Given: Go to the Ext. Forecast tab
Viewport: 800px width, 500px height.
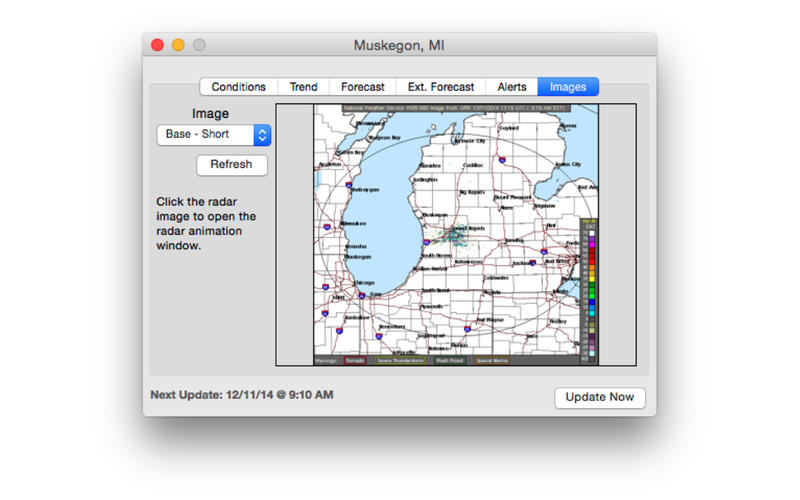Looking at the screenshot, I should [x=440, y=87].
